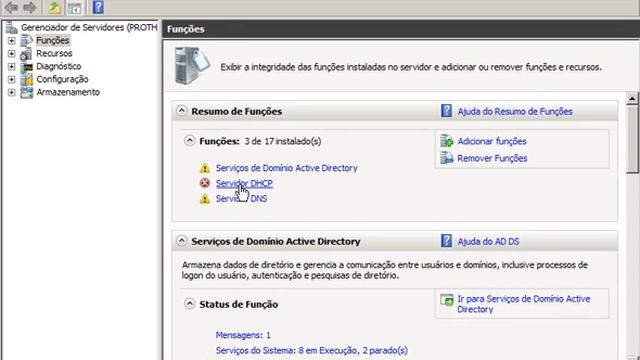Collapse the Status de Função subsection
640x360 pixels.
(x=189, y=304)
